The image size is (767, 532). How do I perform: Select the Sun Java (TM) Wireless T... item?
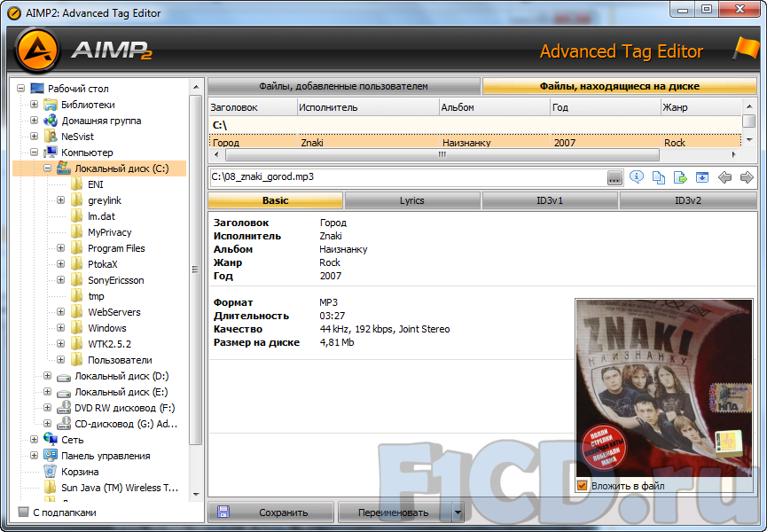click(120, 488)
